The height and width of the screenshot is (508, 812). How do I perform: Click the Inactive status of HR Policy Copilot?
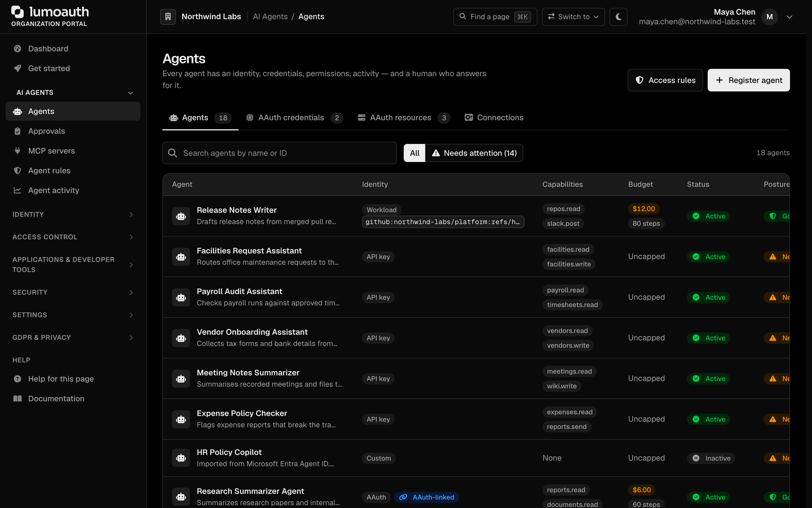pyautogui.click(x=711, y=458)
